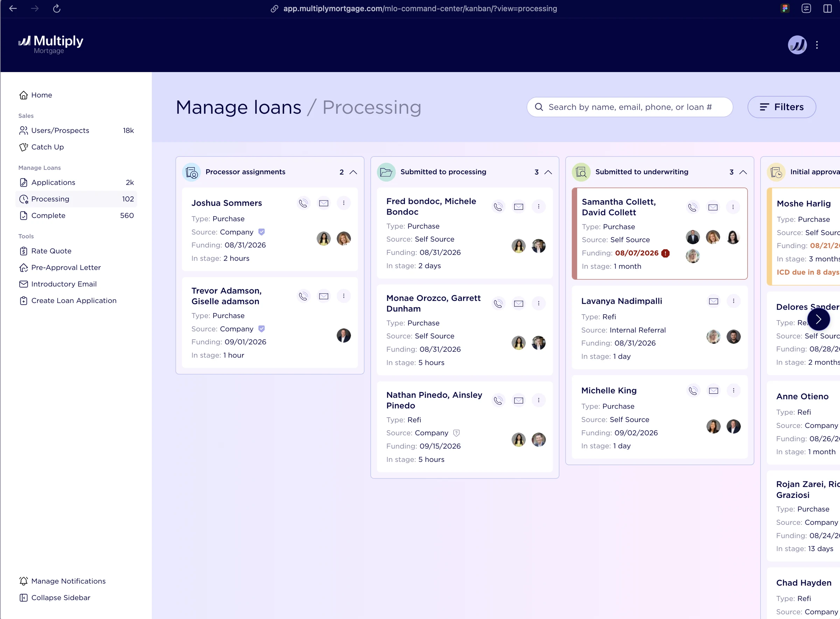840x619 pixels.
Task: Open three-dot menu for Samantha Collett card
Action: coord(733,207)
